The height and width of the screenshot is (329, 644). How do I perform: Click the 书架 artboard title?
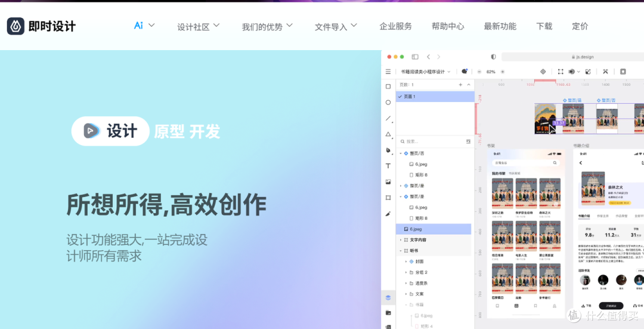click(x=491, y=146)
